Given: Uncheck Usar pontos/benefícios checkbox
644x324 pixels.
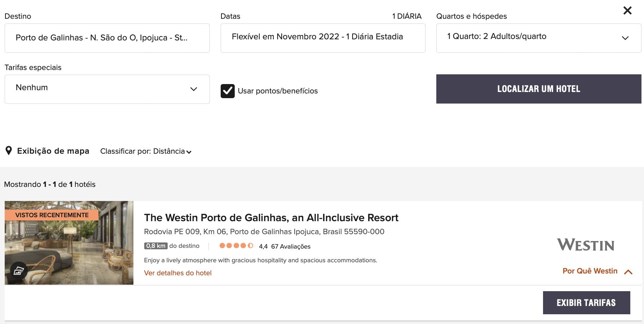Looking at the screenshot, I should [x=228, y=91].
